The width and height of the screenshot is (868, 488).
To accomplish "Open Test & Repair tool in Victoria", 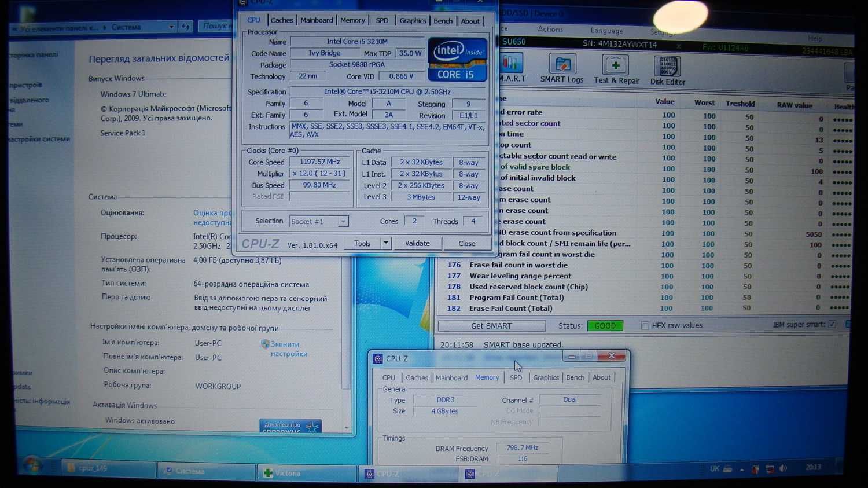I will click(x=616, y=69).
